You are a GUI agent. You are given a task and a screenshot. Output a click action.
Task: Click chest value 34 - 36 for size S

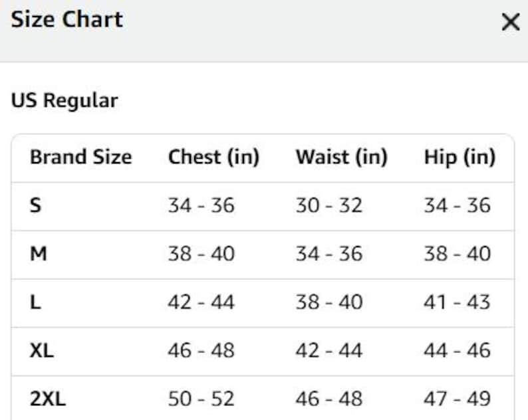201,205
